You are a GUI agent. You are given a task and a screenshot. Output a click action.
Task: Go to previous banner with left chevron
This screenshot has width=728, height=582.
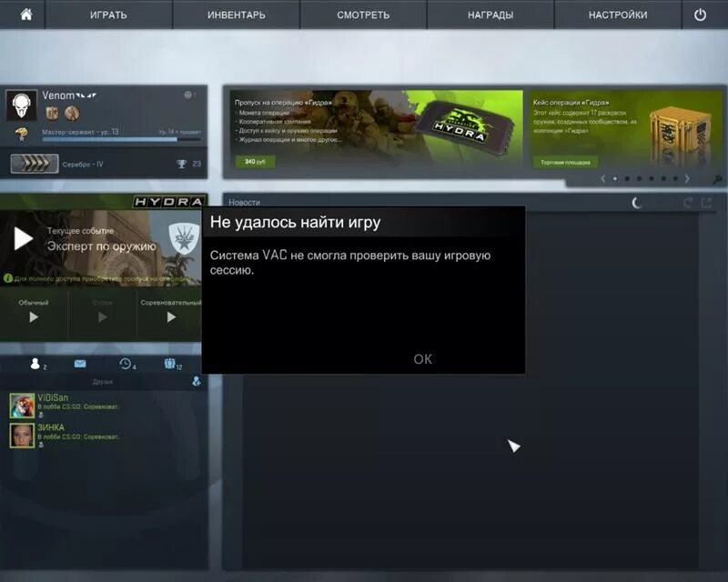coord(602,178)
